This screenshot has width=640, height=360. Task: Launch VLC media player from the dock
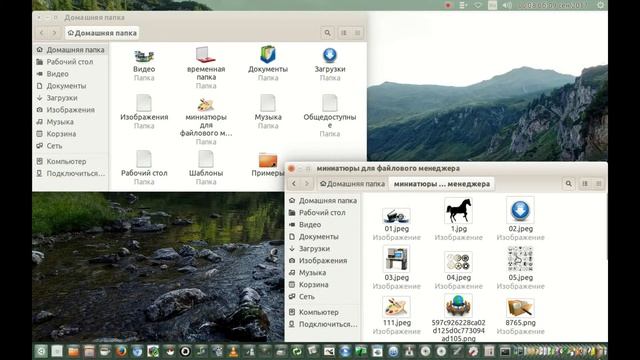(x=233, y=351)
